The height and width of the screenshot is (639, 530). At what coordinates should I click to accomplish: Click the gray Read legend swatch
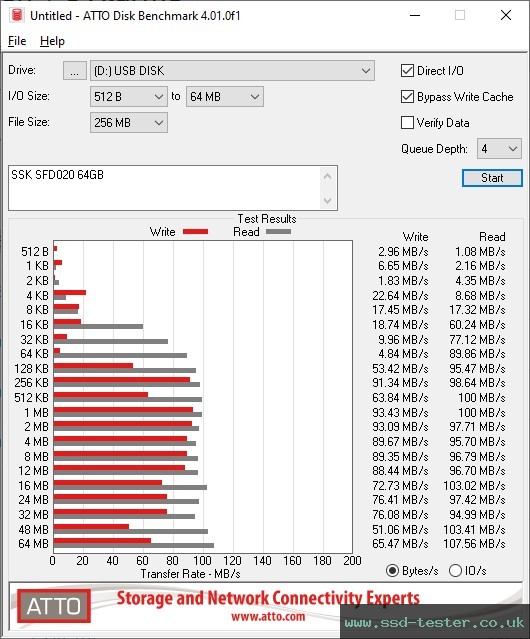(x=278, y=231)
